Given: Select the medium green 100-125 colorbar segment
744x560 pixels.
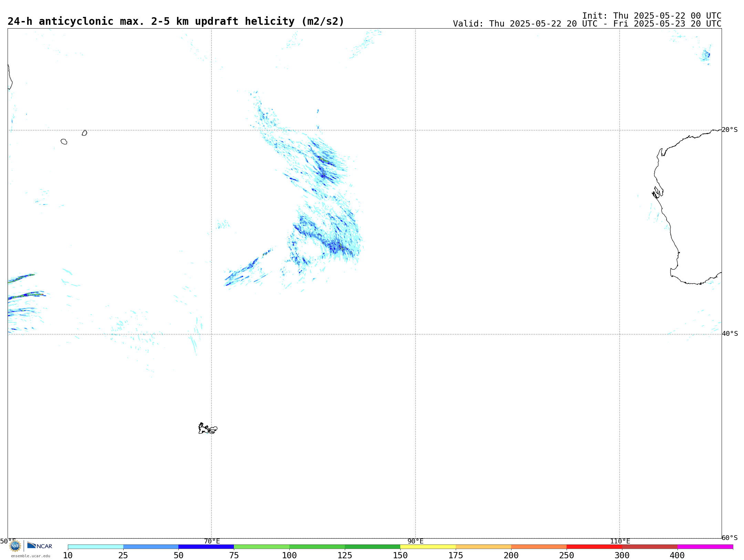Looking at the screenshot, I should 317,547.
